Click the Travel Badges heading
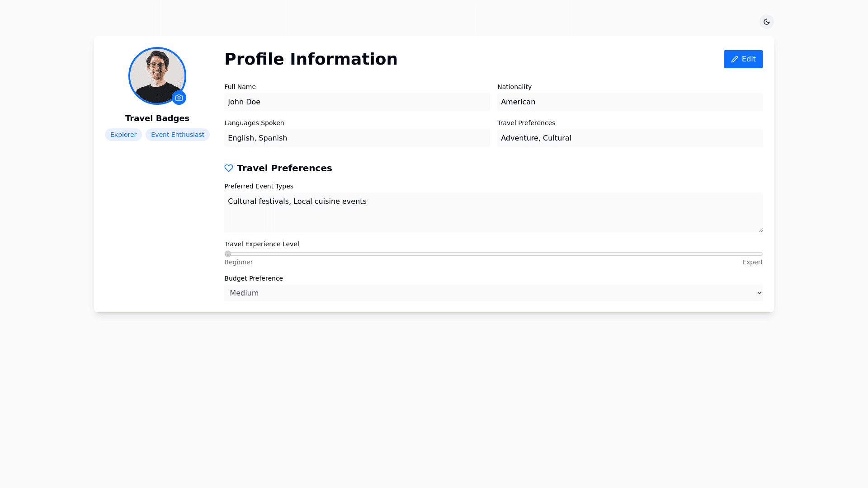 click(x=157, y=118)
